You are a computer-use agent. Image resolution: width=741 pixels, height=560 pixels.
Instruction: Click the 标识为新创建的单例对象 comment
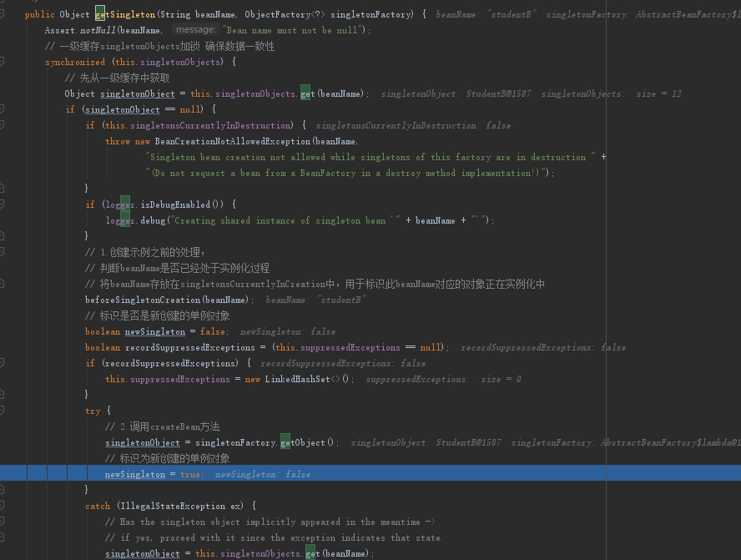(167, 458)
